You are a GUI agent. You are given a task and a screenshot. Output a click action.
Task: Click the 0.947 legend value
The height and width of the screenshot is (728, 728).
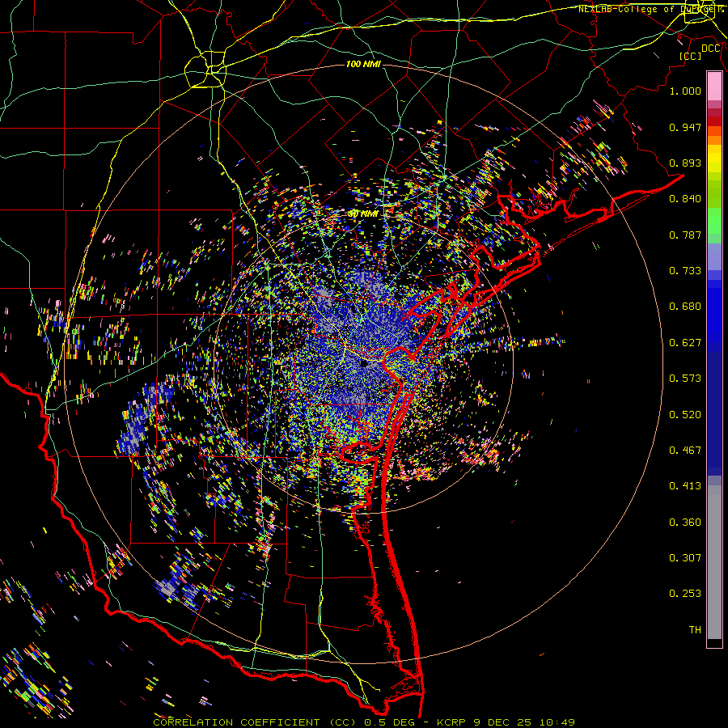click(685, 127)
